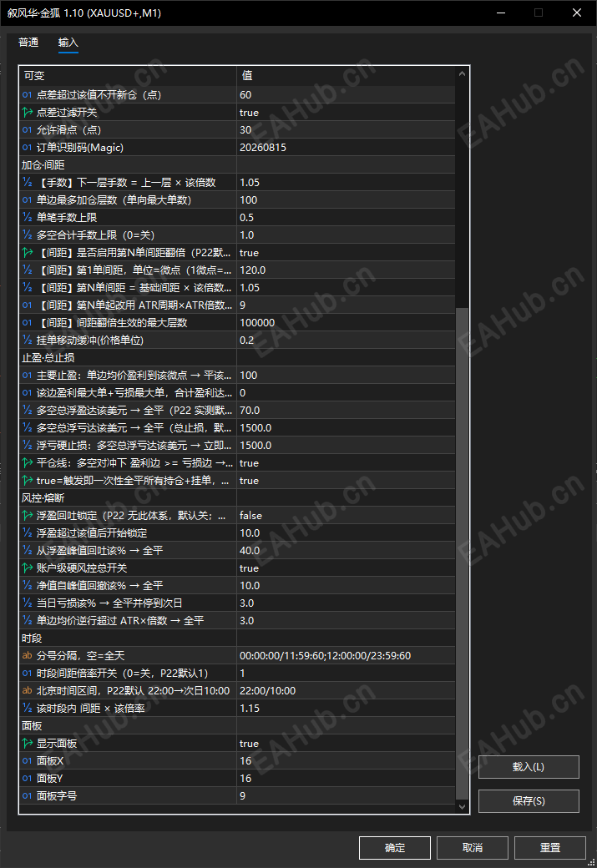Click the integer icon of 面板字号 row
Image resolution: width=597 pixels, height=868 pixels.
coord(27,796)
